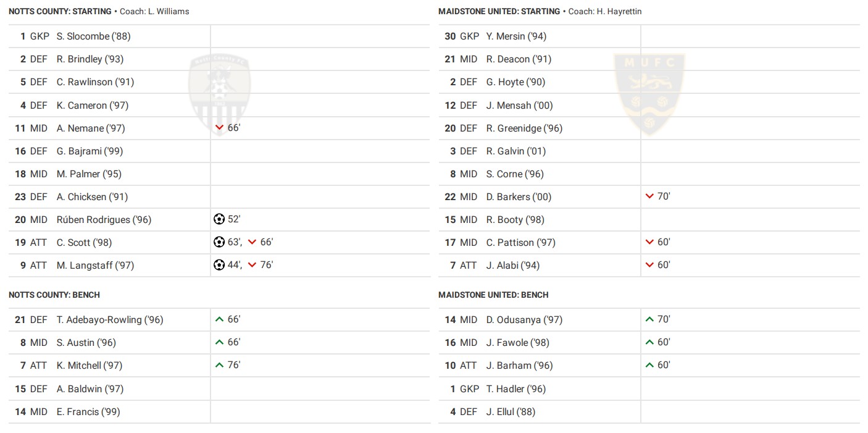Screen dimensions: 868x433
Task: Click D. Barkers' red substitution arrow
Action: click(x=649, y=196)
